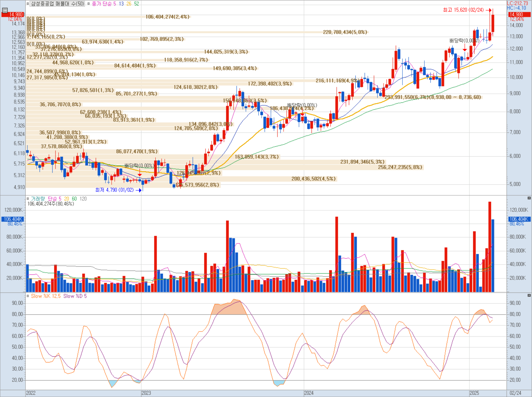Click the 2024 year marker on timeline
This screenshot has height=397, width=532.
point(309,393)
